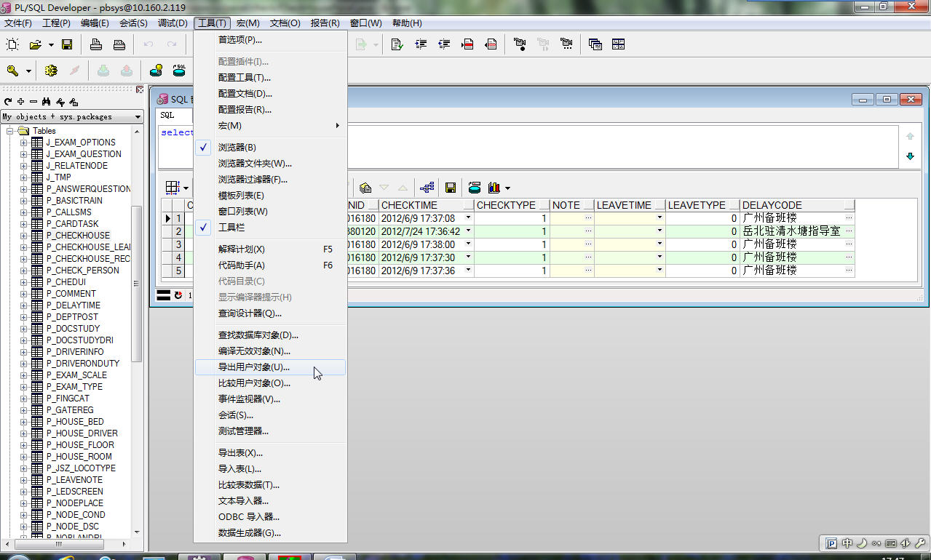Toggle the checked 工具栏 menu option
This screenshot has height=560, width=931.
tap(270, 227)
